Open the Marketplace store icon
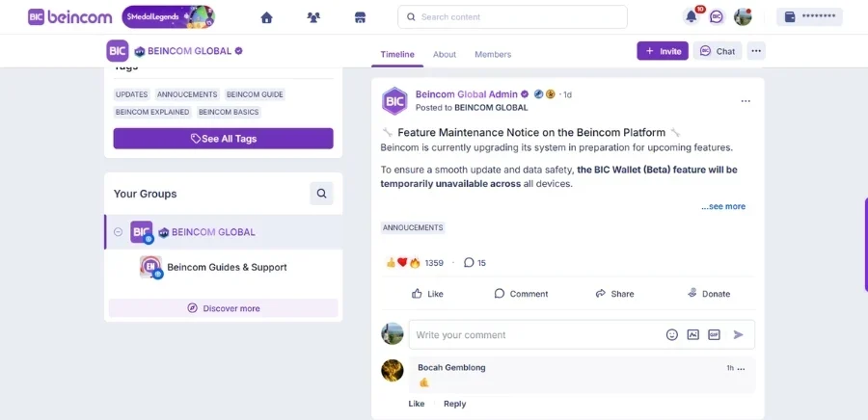The width and height of the screenshot is (868, 420). (x=361, y=17)
